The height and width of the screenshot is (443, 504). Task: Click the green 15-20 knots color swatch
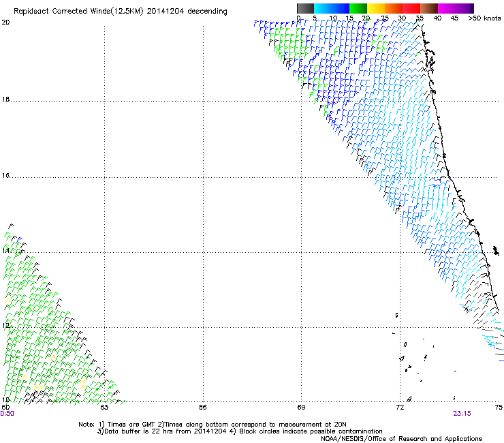click(x=358, y=8)
